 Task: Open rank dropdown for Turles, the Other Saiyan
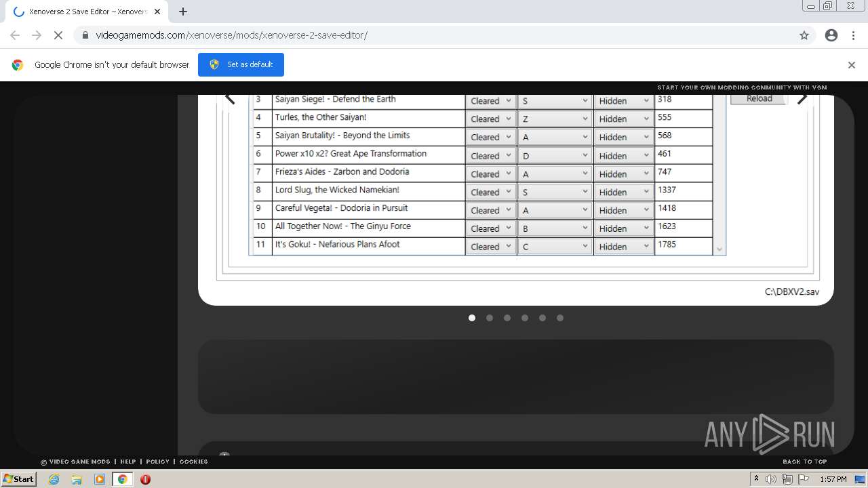point(555,119)
